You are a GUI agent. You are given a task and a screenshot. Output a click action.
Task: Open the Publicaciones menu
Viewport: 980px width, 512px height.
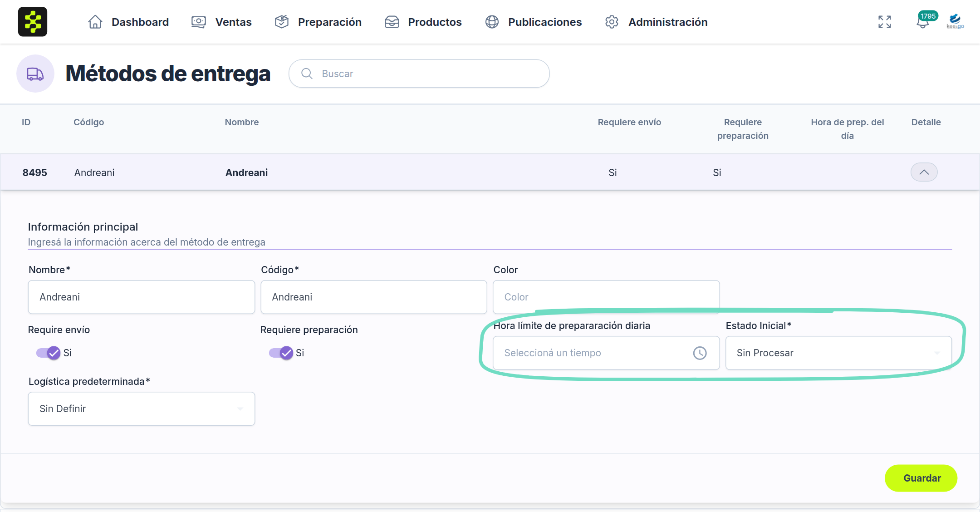(x=534, y=22)
